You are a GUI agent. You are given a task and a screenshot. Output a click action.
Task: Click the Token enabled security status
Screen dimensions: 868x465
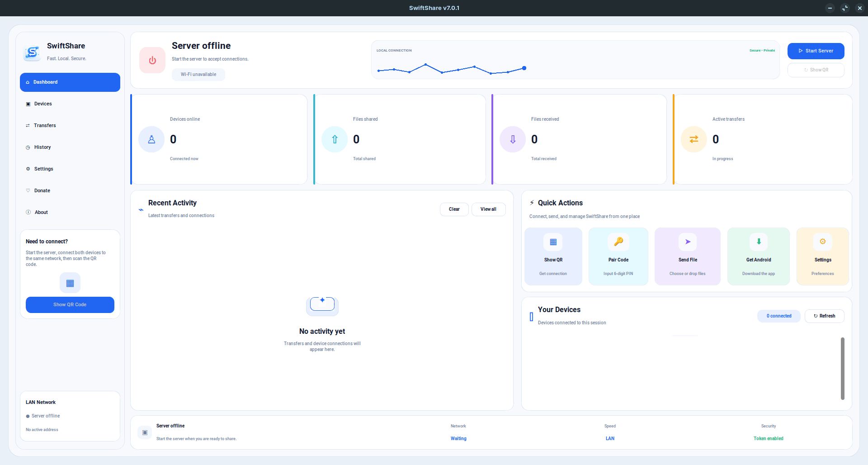coord(769,439)
